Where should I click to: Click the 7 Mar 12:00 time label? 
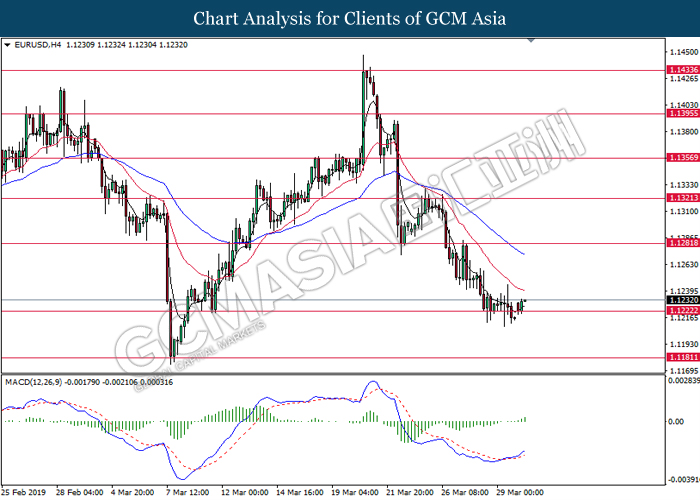(x=188, y=492)
